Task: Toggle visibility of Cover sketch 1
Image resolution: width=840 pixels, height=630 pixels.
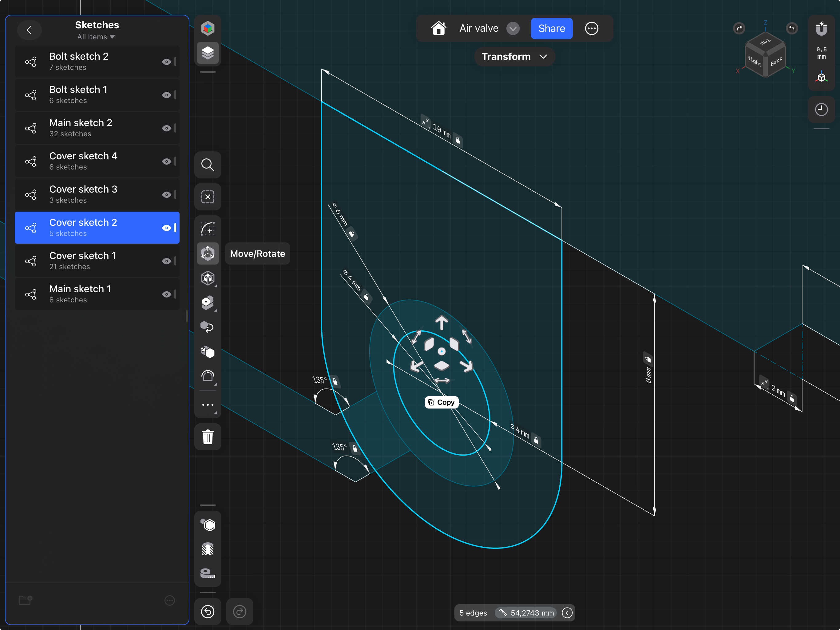Action: click(x=167, y=261)
